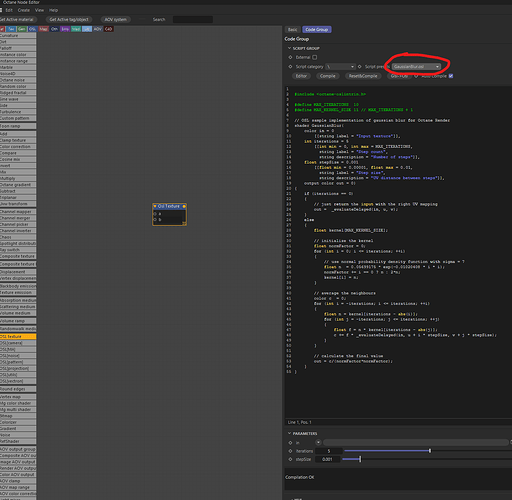Click input port 'a' on Osl Texture node

155,214
